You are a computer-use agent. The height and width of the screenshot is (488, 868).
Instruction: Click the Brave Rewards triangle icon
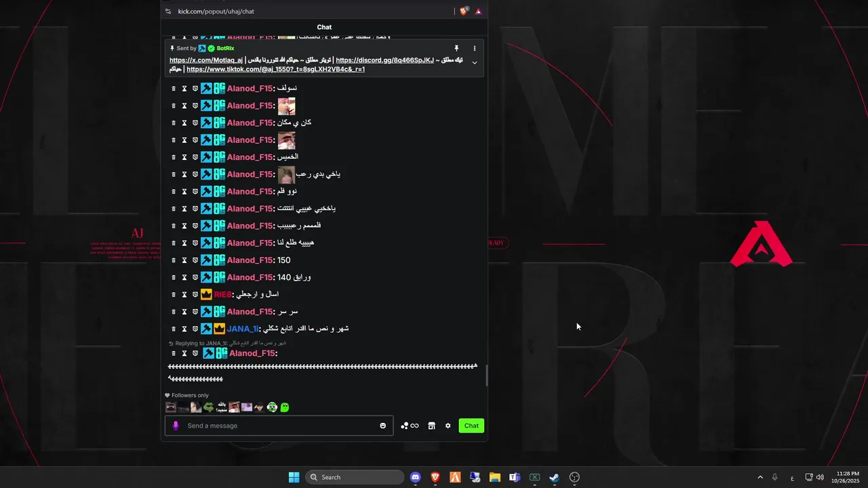pos(478,12)
